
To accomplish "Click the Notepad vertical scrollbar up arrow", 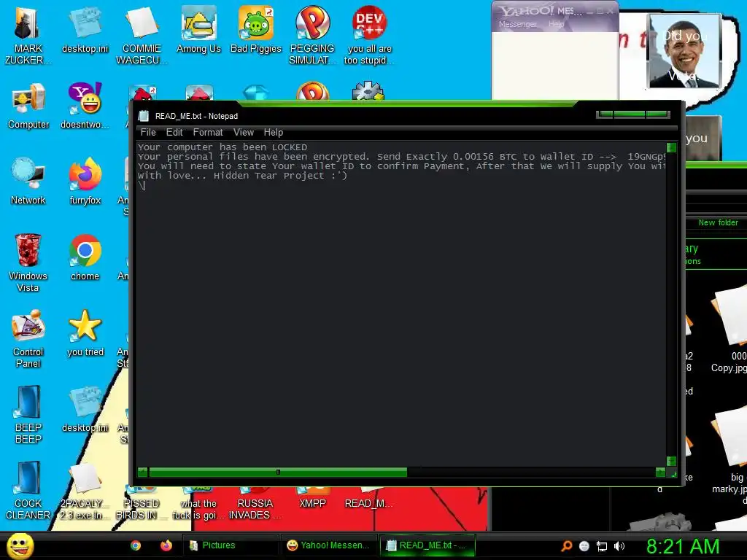I will click(x=672, y=147).
